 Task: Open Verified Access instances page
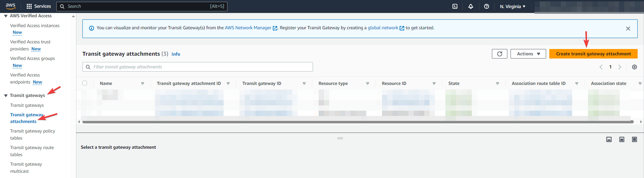(x=35, y=26)
